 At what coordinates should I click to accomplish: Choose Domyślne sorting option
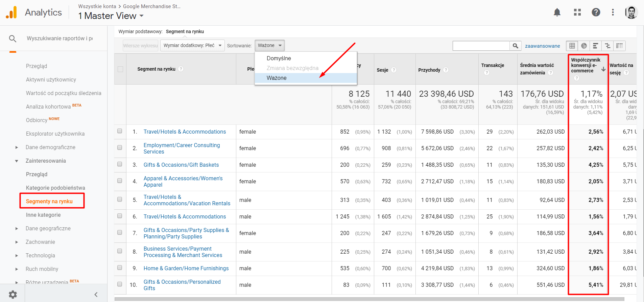pyautogui.click(x=279, y=58)
